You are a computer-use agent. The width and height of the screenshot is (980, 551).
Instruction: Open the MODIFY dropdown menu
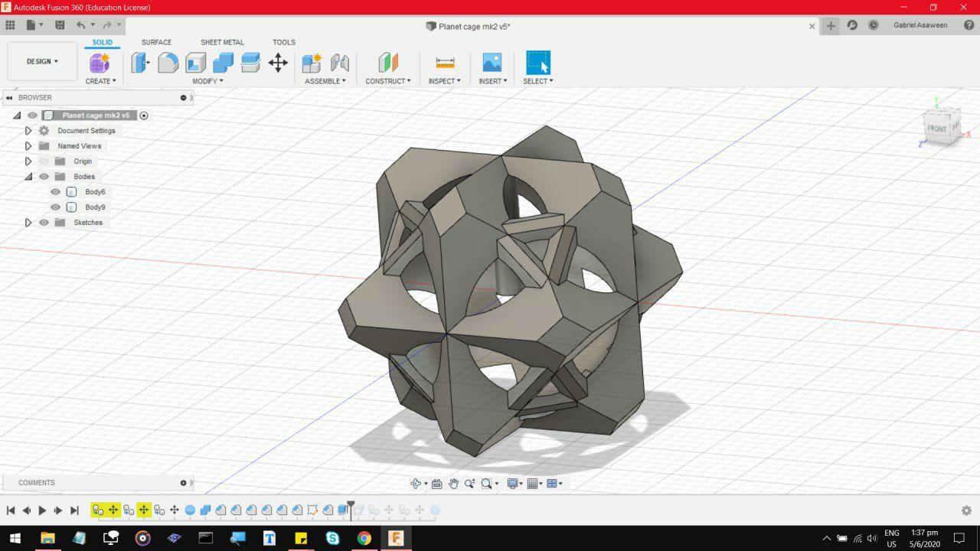click(207, 81)
